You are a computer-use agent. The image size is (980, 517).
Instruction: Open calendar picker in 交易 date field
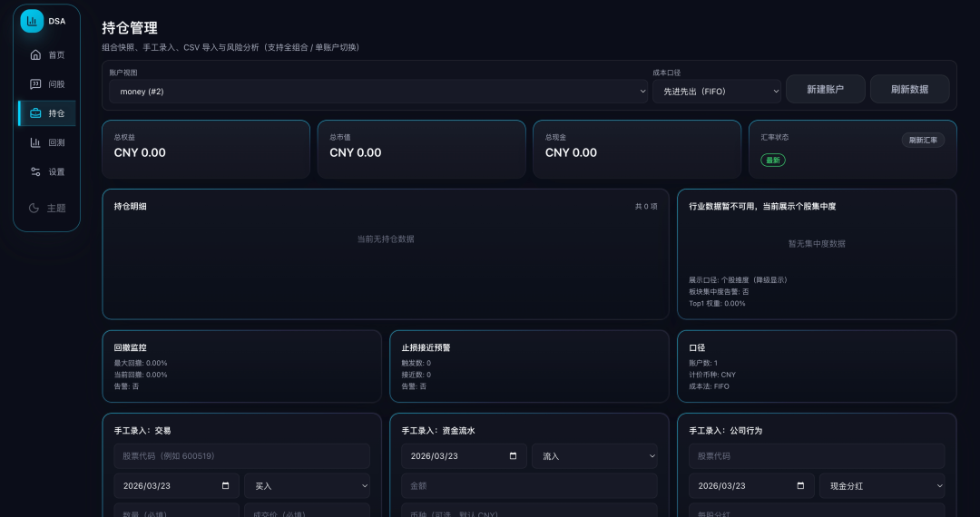pos(226,486)
